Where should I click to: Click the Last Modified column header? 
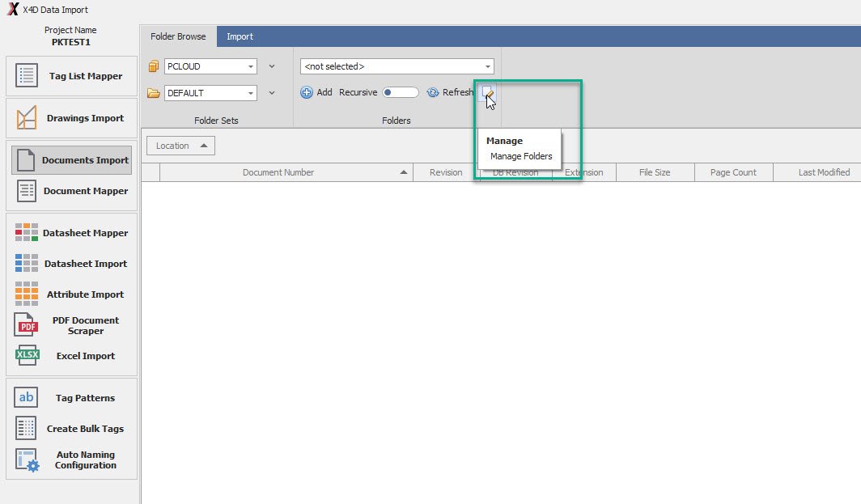pos(823,172)
